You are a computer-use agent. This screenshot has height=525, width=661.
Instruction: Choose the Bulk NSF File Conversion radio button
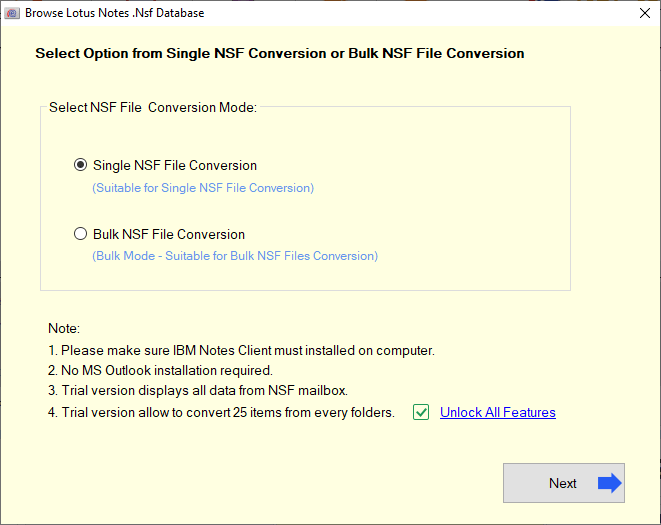(81, 234)
